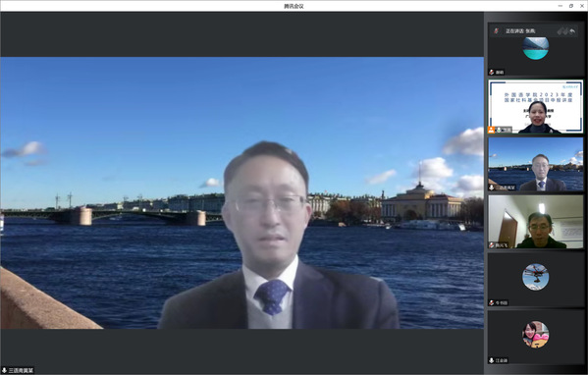Click the main speaker video area
This screenshot has height=375, width=588.
[x=241, y=192]
